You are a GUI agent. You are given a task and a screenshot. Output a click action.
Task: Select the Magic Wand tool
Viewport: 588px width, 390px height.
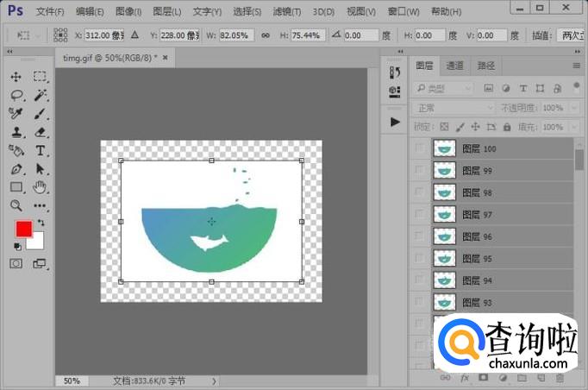tap(40, 95)
